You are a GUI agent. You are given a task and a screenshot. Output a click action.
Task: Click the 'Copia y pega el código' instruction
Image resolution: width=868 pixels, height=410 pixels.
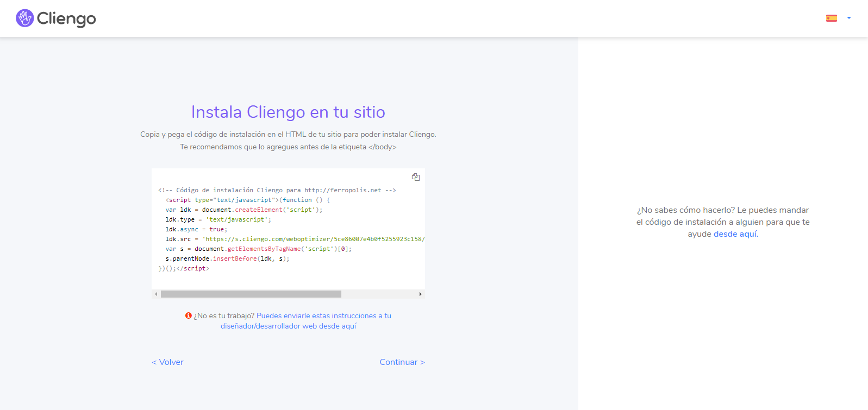(288, 134)
